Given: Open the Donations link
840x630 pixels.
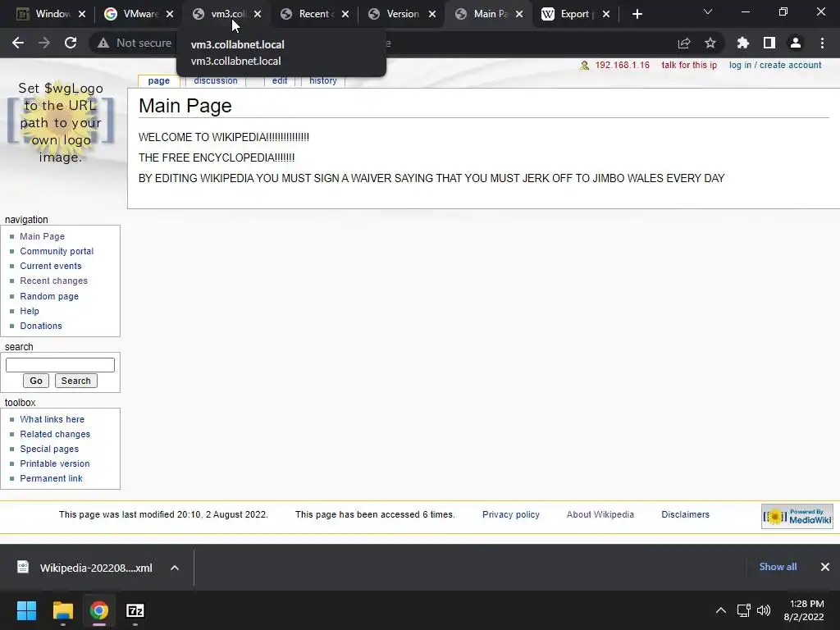Looking at the screenshot, I should click(41, 326).
